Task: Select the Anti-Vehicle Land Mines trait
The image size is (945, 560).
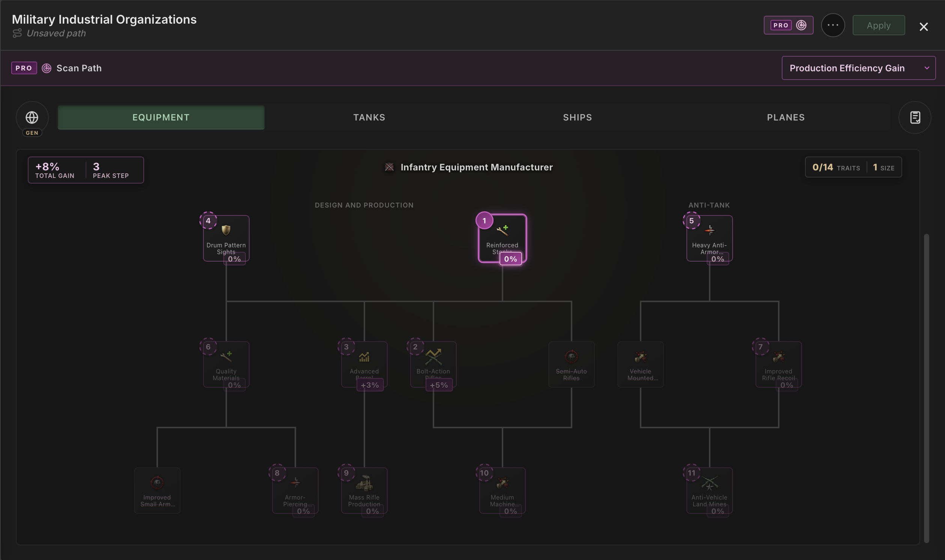Action: [x=709, y=490]
